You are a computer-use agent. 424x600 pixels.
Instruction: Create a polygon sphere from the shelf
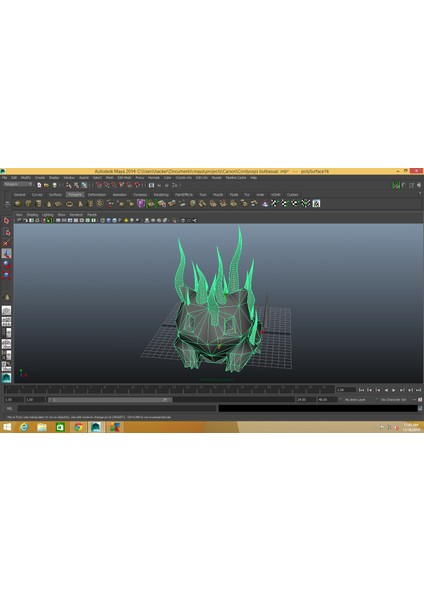pyautogui.click(x=18, y=204)
